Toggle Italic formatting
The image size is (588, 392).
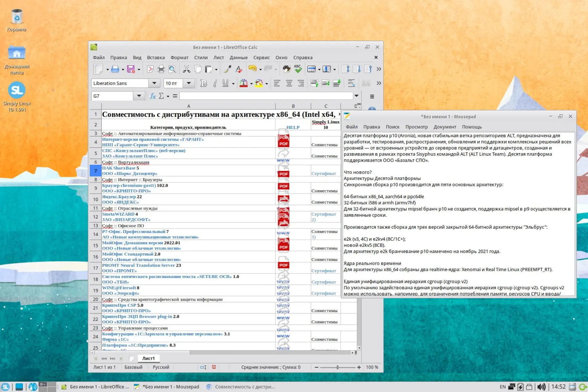point(215,83)
